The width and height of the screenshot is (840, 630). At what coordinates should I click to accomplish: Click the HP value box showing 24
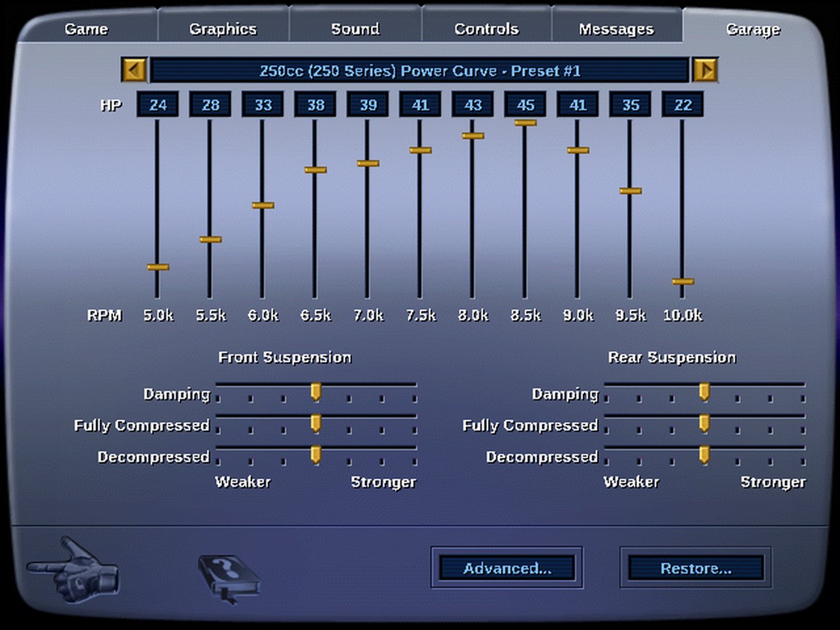click(157, 104)
